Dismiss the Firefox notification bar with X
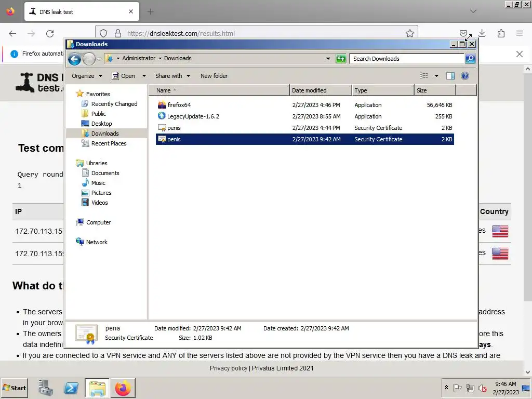This screenshot has height=399, width=532. 520,54
